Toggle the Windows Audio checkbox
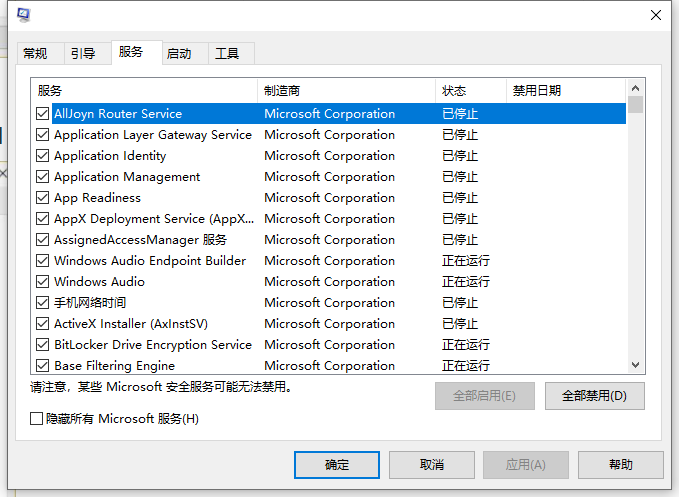679x497 pixels. pos(42,282)
